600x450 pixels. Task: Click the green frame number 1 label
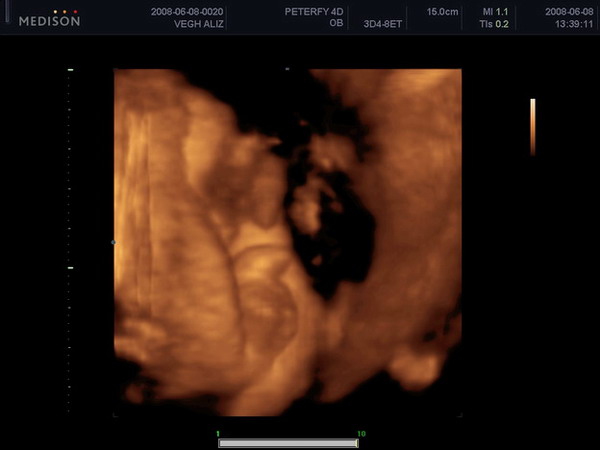click(219, 433)
